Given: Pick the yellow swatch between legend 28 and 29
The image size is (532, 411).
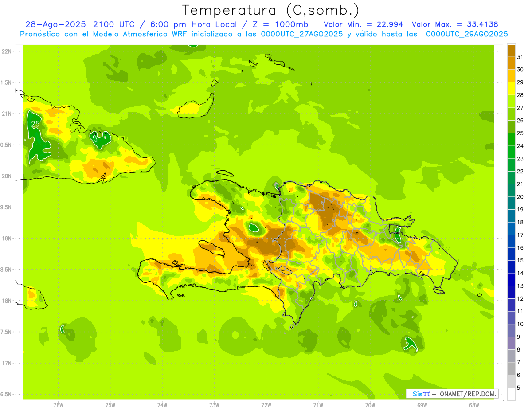Looking at the screenshot, I should (x=511, y=89).
